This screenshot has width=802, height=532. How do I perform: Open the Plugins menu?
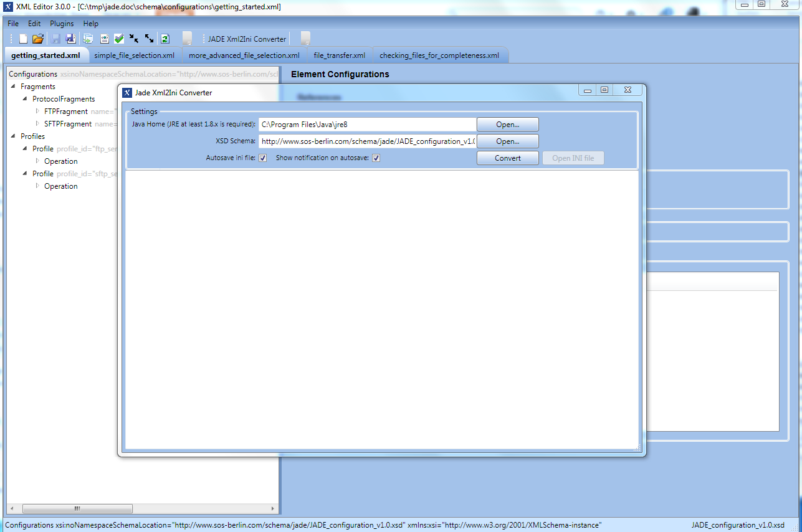coord(62,24)
